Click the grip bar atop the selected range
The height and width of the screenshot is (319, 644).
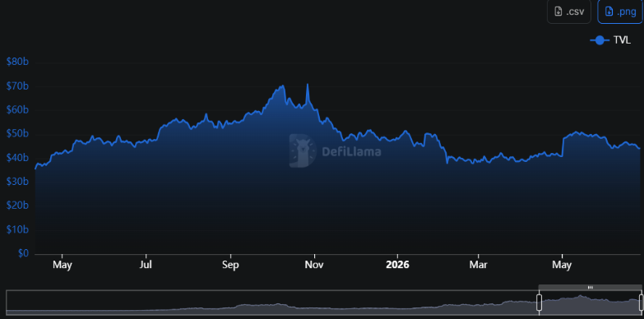pyautogui.click(x=591, y=288)
